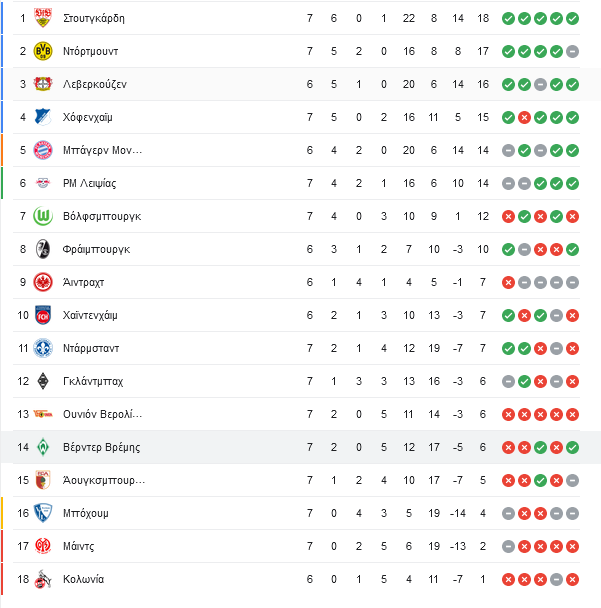Select the Bayer Leverkusen crest
This screenshot has width=601, height=608.
43,84
